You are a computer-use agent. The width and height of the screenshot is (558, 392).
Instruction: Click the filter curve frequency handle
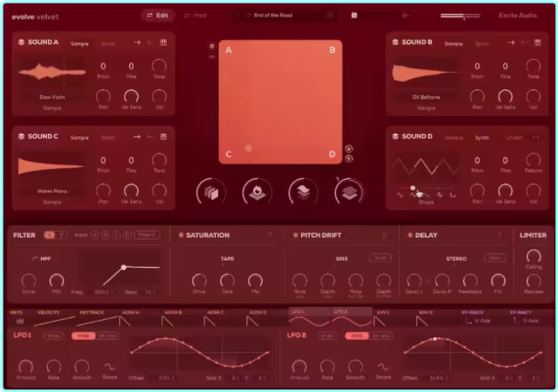123,267
